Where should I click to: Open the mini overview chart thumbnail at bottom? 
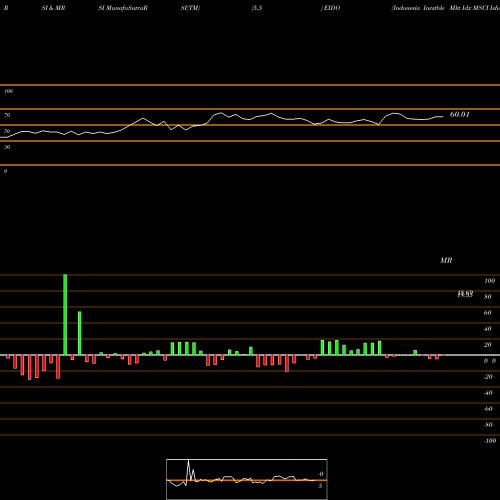click(x=247, y=479)
